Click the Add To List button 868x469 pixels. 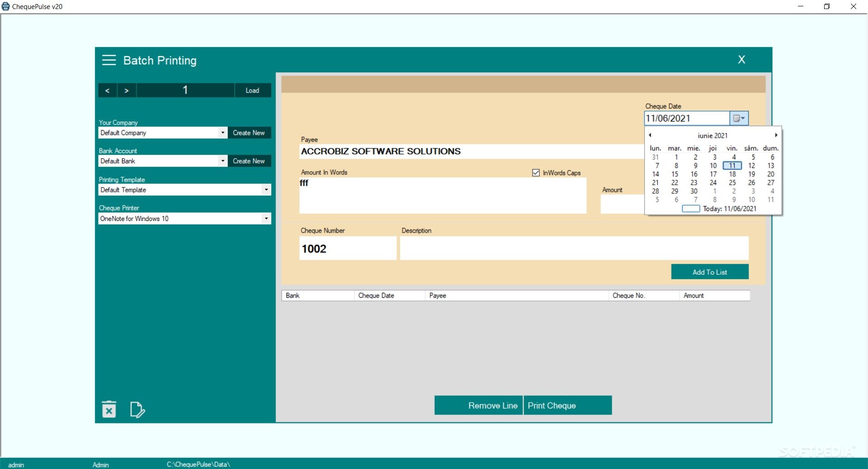(709, 272)
